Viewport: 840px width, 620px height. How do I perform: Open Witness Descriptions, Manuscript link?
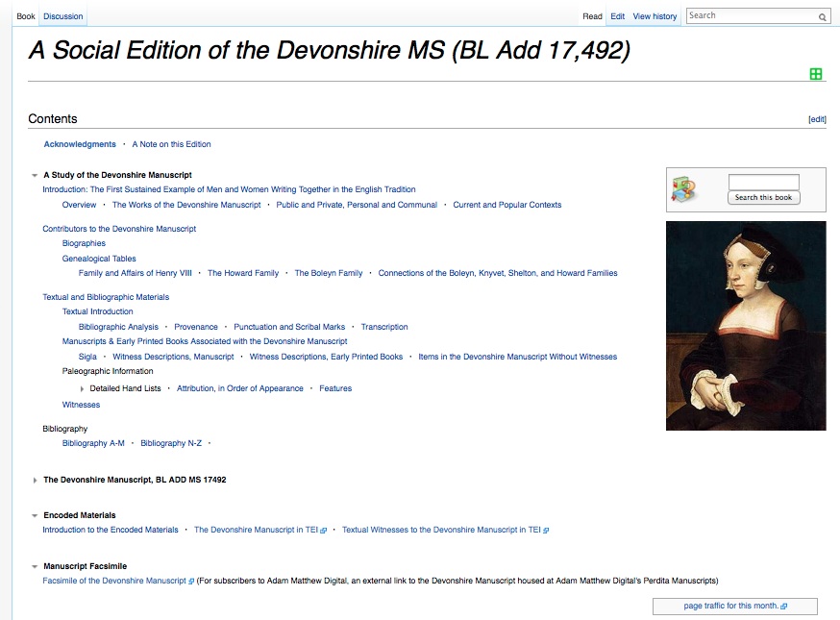[173, 357]
